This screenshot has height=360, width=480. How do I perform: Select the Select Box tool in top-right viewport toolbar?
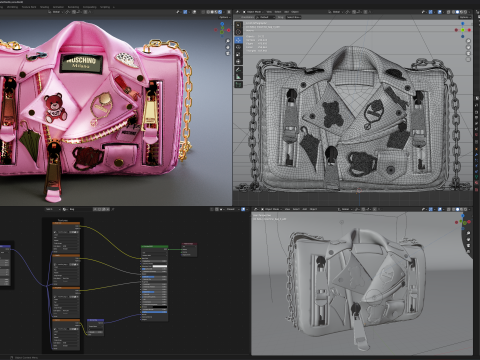pos(238,25)
